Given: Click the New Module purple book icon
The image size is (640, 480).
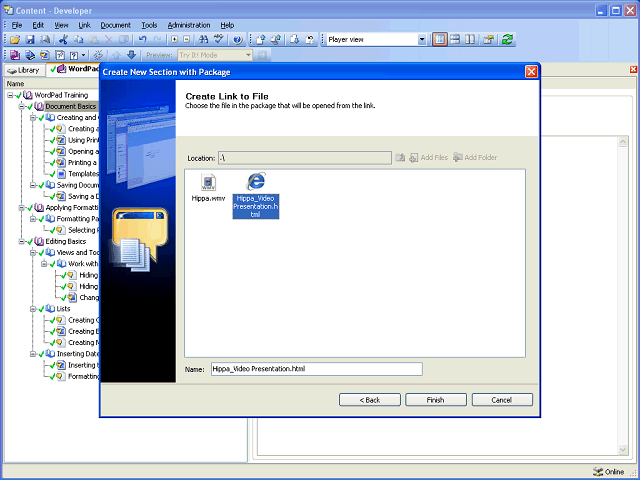Looking at the screenshot, I should (15, 55).
